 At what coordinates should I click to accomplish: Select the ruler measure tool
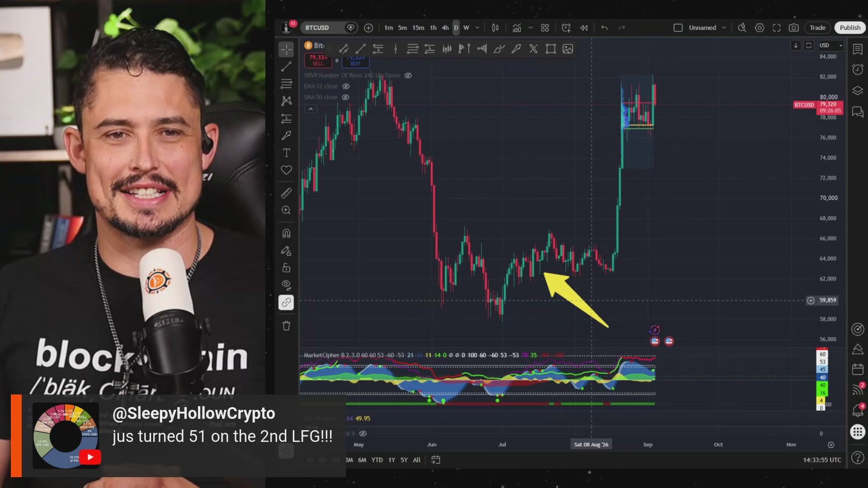[286, 193]
